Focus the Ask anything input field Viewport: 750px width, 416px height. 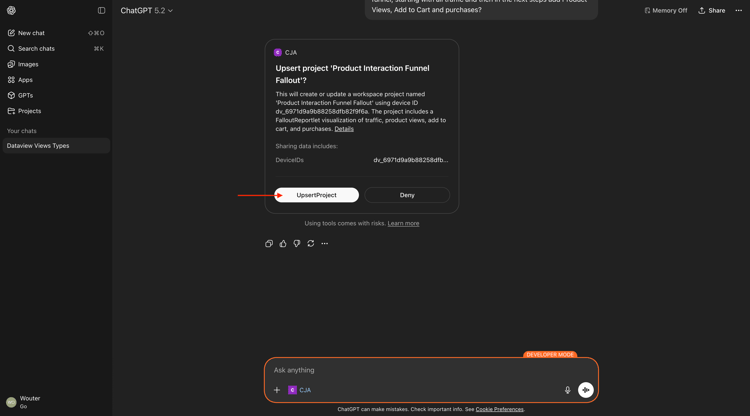click(x=430, y=370)
